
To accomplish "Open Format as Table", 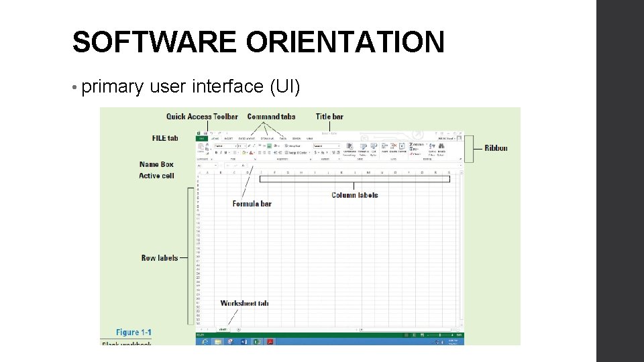I will [363, 149].
